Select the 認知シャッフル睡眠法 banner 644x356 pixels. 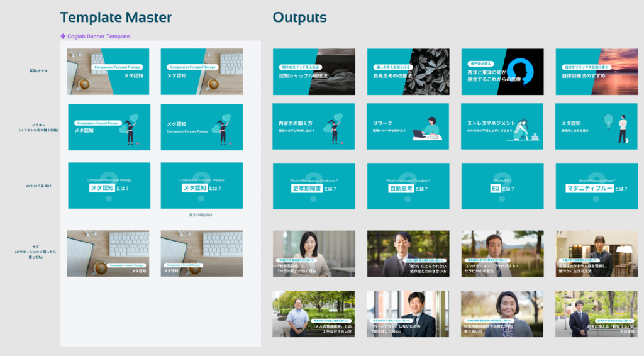coord(314,72)
